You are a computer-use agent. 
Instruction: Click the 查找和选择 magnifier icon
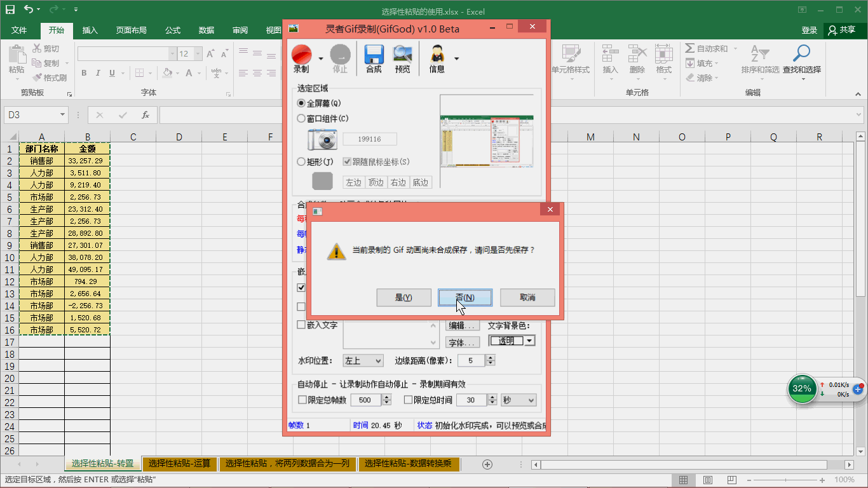(802, 53)
